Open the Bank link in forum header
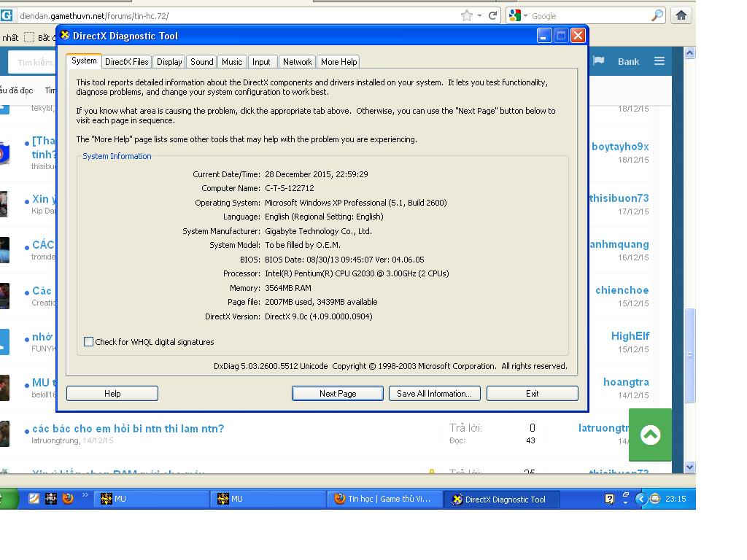The image size is (747, 560). pyautogui.click(x=628, y=61)
